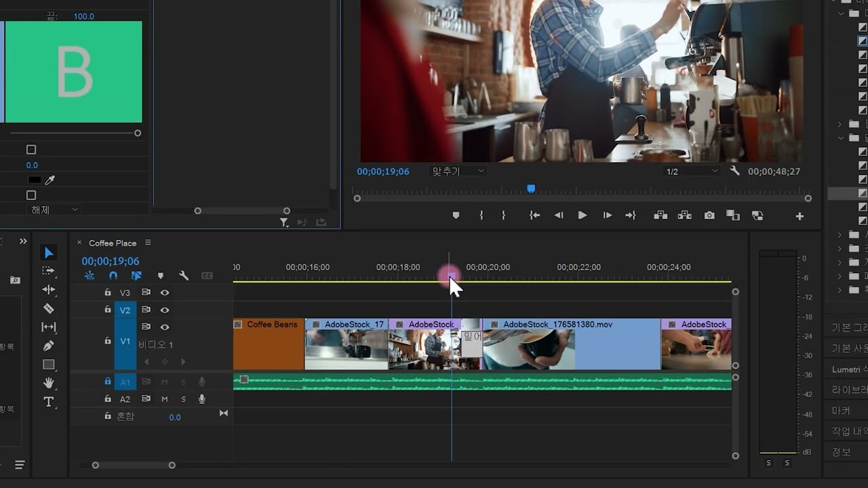
Task: Select the Pen tool in toolbar
Action: pos(48,346)
